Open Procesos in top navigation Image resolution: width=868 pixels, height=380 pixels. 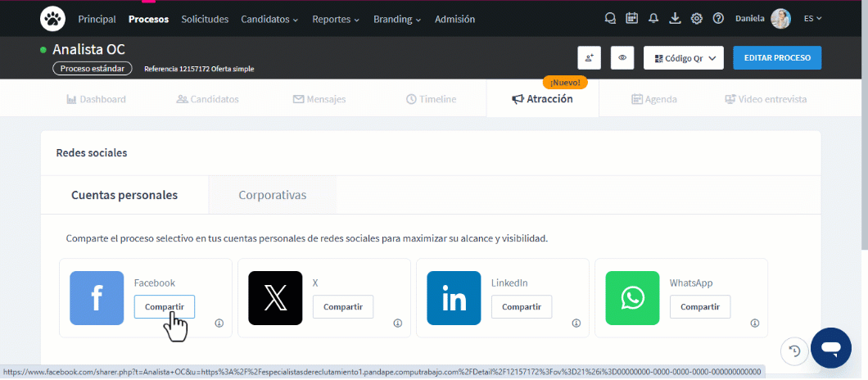149,19
